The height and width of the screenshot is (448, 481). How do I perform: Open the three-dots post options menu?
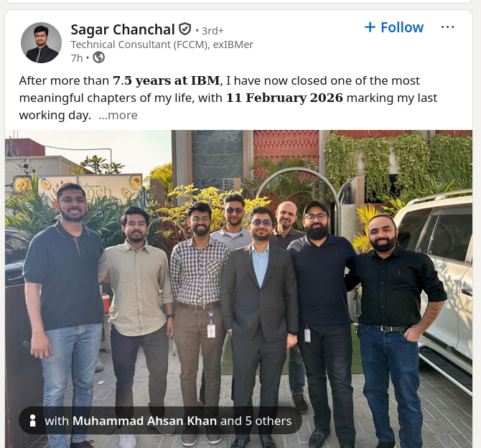[447, 27]
